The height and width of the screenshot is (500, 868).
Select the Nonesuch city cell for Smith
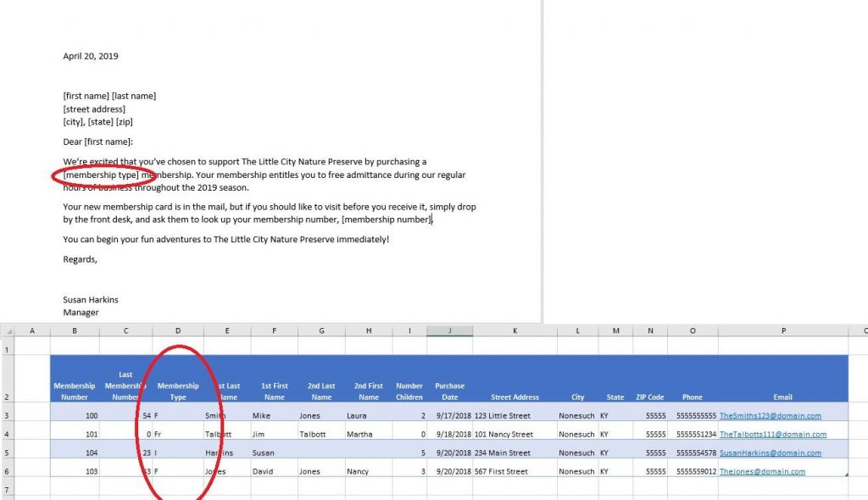tap(577, 415)
